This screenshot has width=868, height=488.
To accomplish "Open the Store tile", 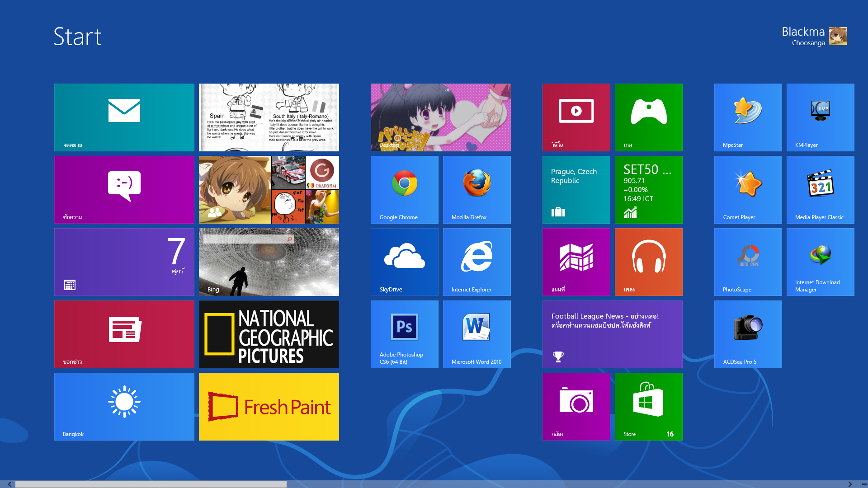I will pyautogui.click(x=648, y=406).
